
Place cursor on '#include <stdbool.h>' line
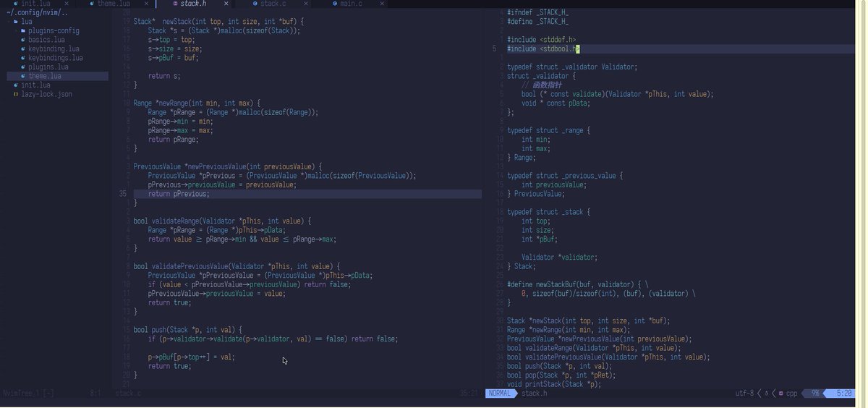click(543, 48)
